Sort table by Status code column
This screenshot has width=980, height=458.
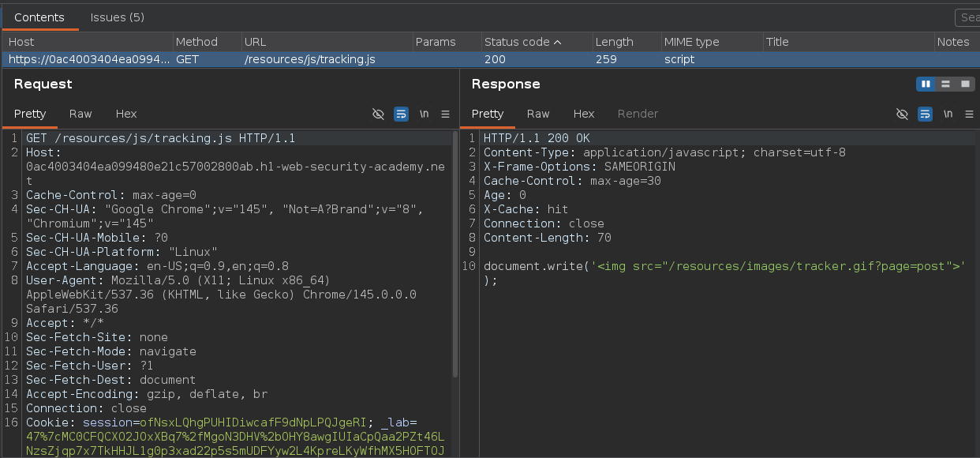[x=522, y=42]
